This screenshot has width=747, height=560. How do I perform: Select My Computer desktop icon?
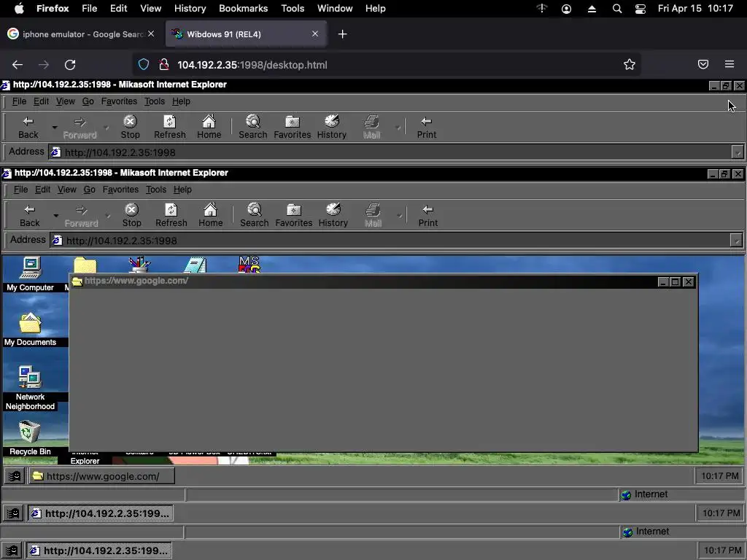pyautogui.click(x=30, y=274)
